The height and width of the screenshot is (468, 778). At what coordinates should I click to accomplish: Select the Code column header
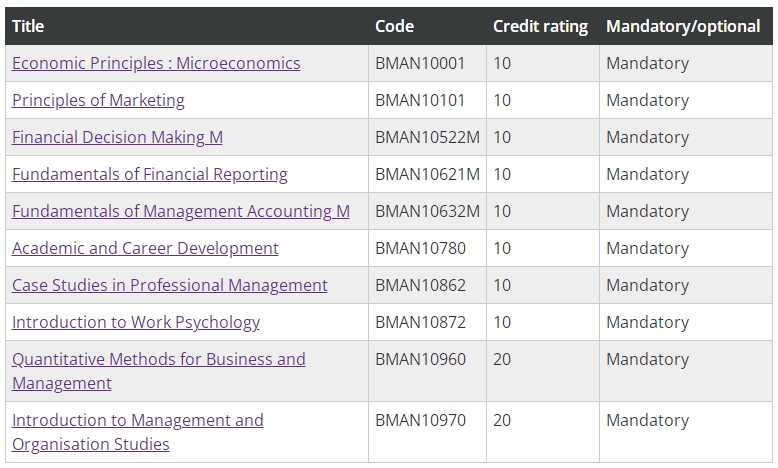pos(394,26)
